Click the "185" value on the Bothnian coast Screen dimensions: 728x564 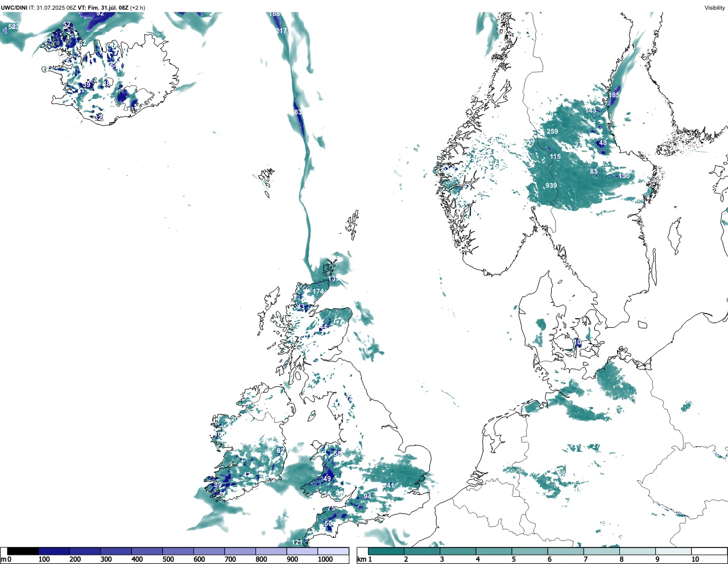click(615, 95)
